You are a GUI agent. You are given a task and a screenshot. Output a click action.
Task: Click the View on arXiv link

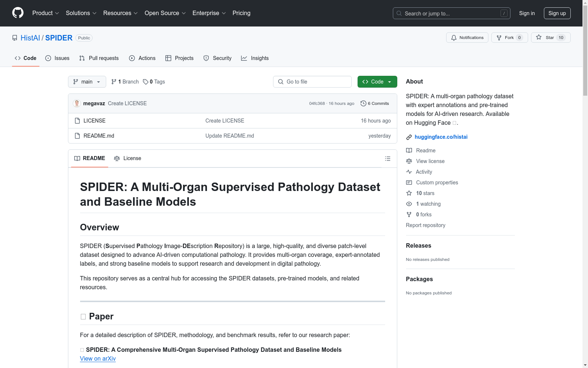pyautogui.click(x=98, y=359)
